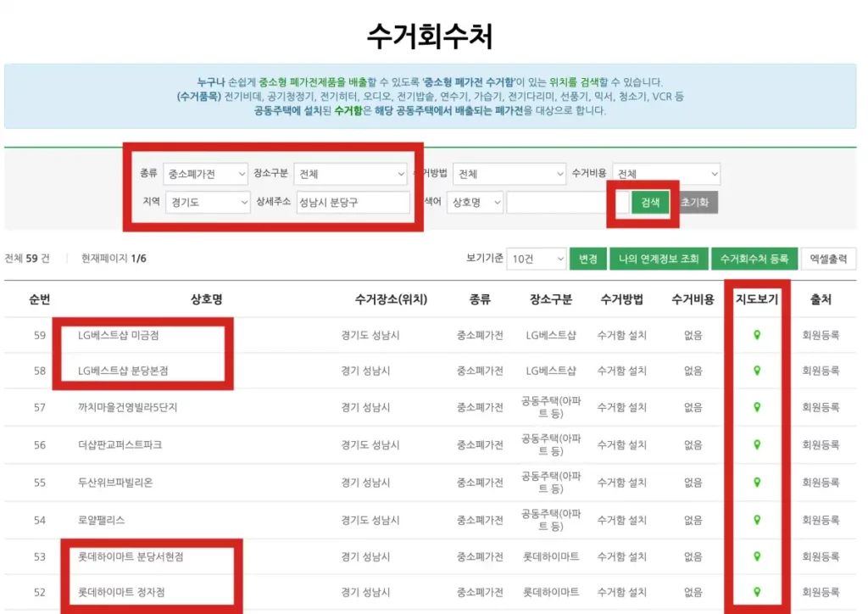Select the 지도보기 column header
Viewport: 868px width, 614px height.
[757, 299]
